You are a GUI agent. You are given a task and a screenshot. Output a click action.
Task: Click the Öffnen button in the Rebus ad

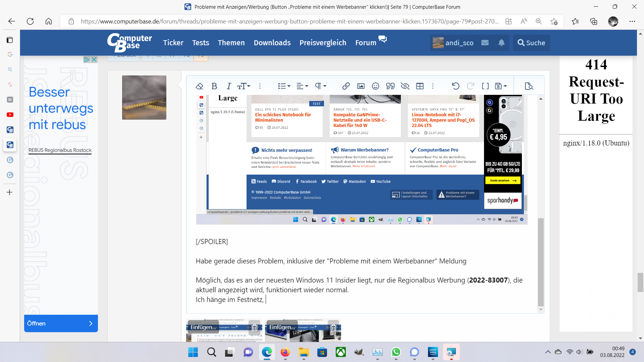[61, 323]
